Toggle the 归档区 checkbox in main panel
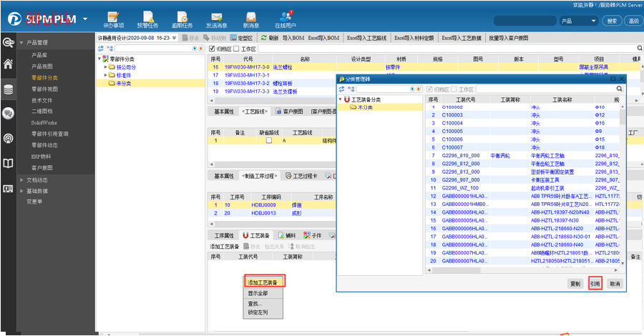 coord(213,49)
